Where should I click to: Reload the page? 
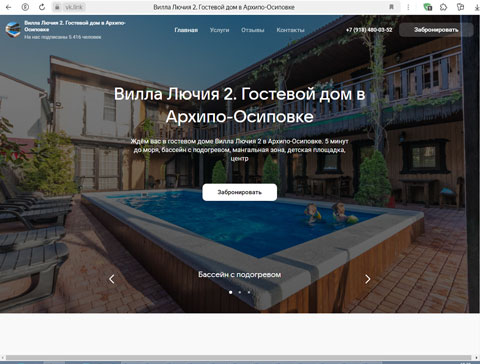(x=42, y=7)
